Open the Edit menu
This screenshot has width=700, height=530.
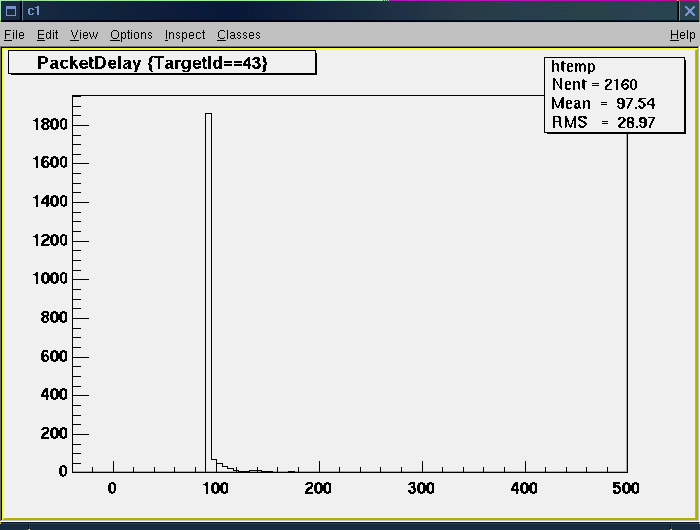click(47, 35)
